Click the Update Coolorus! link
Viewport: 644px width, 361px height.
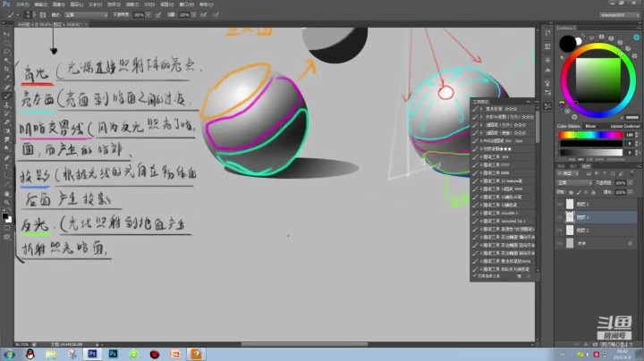pos(624,126)
